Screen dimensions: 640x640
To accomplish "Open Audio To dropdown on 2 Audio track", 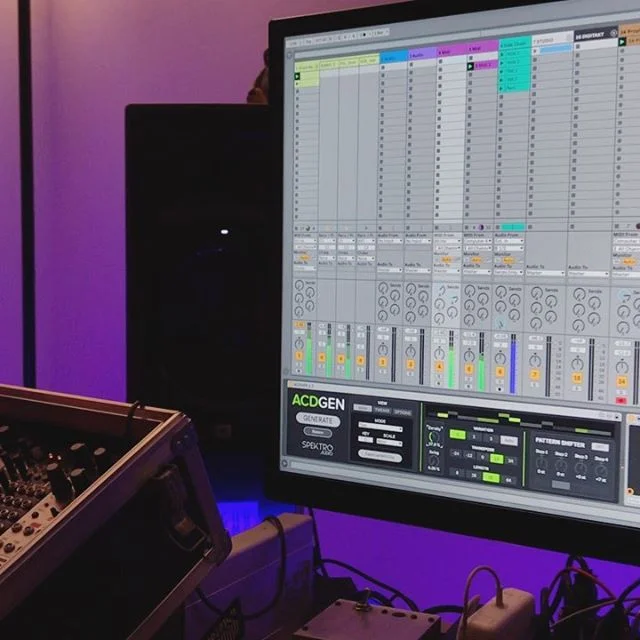I will click(x=389, y=270).
